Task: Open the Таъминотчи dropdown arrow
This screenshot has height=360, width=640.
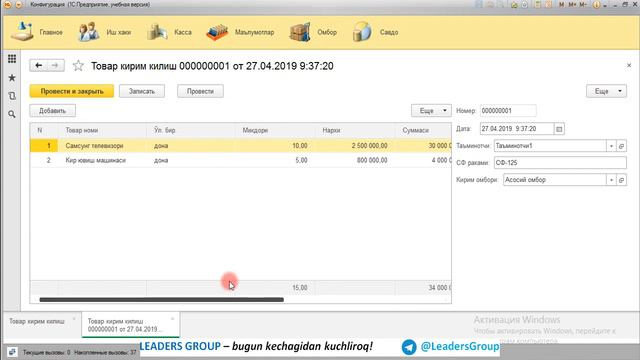Action: 611,146
